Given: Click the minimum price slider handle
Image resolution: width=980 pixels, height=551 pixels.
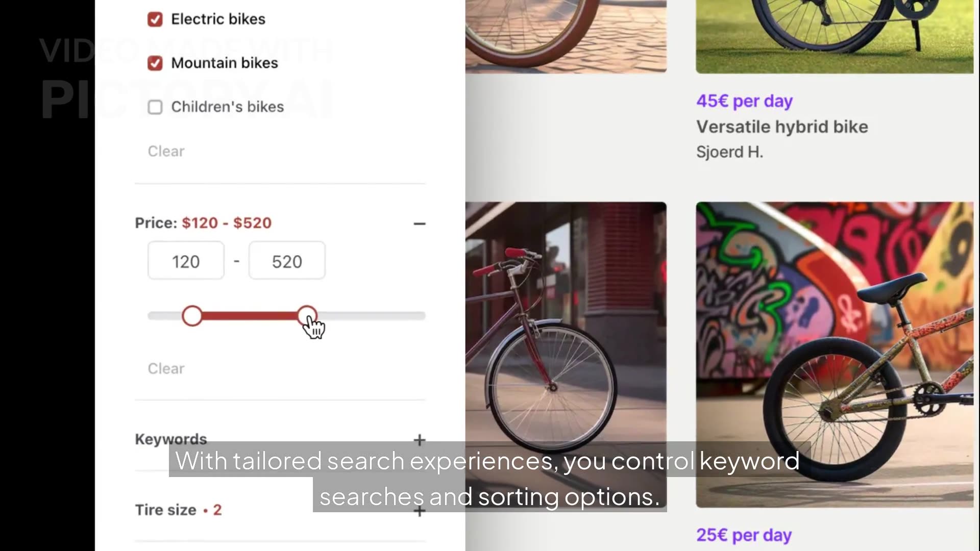Looking at the screenshot, I should click(x=192, y=316).
